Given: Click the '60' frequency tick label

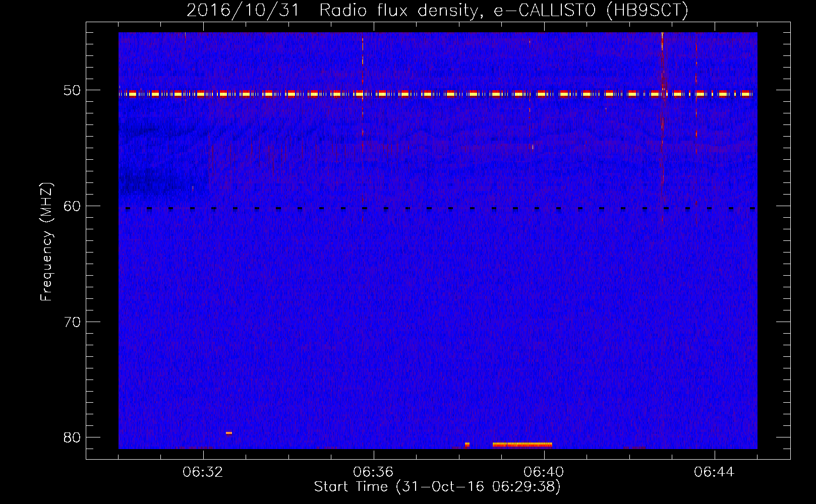Looking at the screenshot, I should point(72,206).
